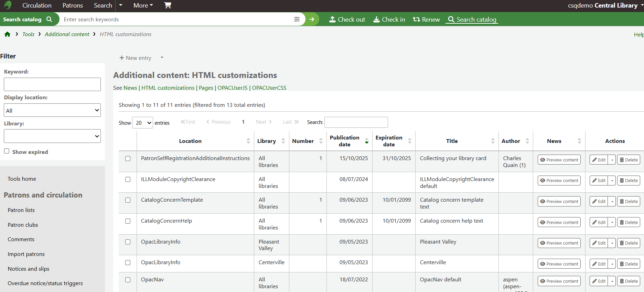The width and height of the screenshot is (644, 292).
Task: Click the Check out upload icon
Action: [x=332, y=20]
